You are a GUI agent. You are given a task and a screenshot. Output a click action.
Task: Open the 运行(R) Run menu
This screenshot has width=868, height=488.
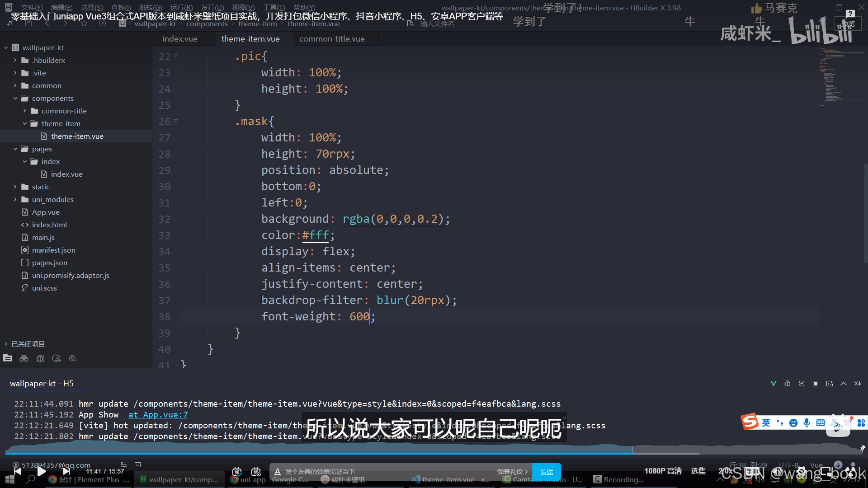tap(181, 8)
